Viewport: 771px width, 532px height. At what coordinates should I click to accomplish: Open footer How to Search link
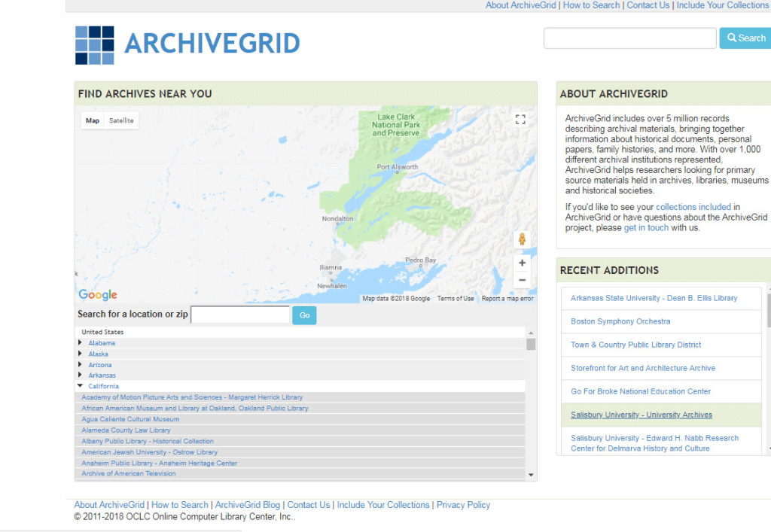coord(179,505)
